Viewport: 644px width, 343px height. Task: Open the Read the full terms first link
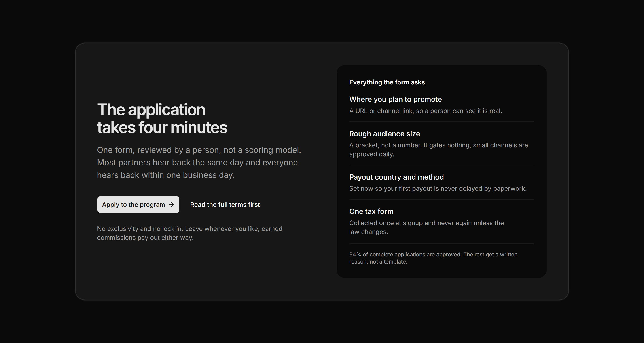click(225, 205)
